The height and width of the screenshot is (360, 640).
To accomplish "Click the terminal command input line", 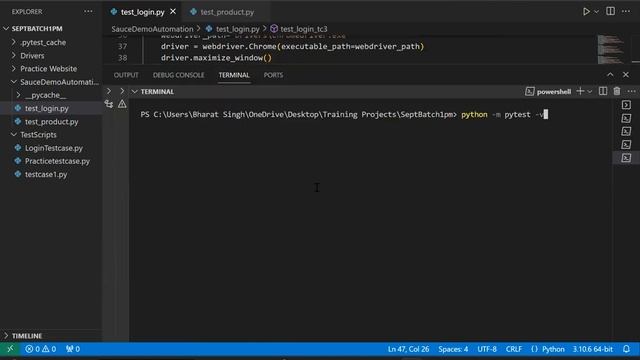I will 344,115.
